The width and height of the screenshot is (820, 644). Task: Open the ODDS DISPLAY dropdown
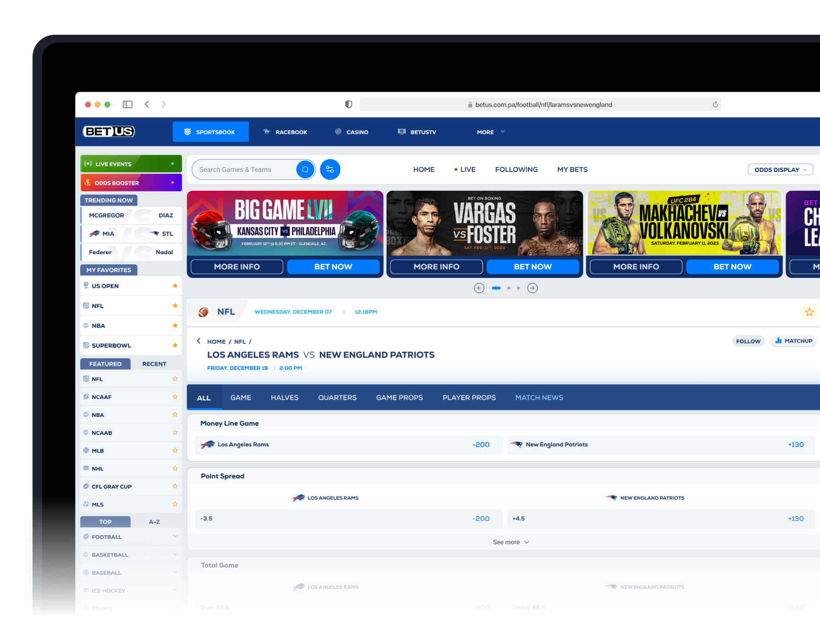[780, 170]
